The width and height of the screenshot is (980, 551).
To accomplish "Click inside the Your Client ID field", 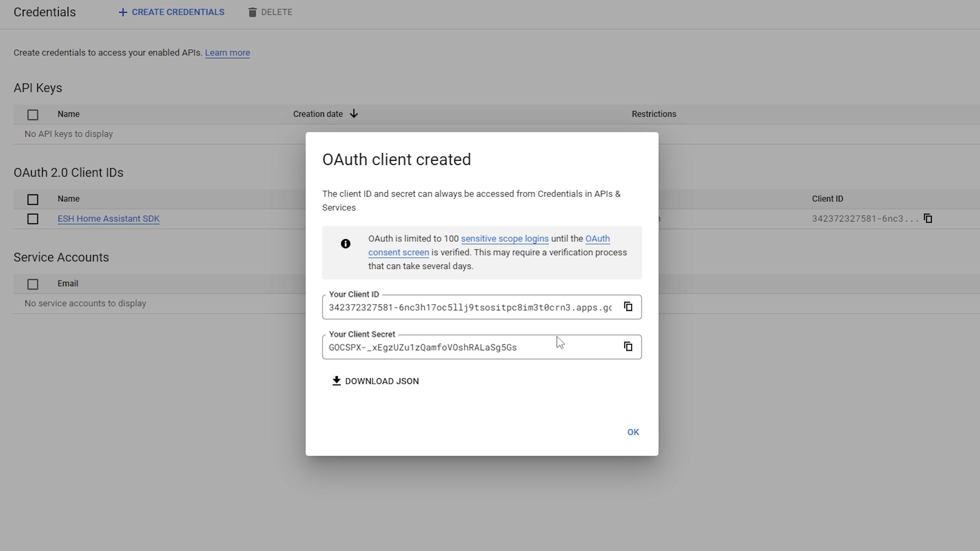I will [x=470, y=307].
